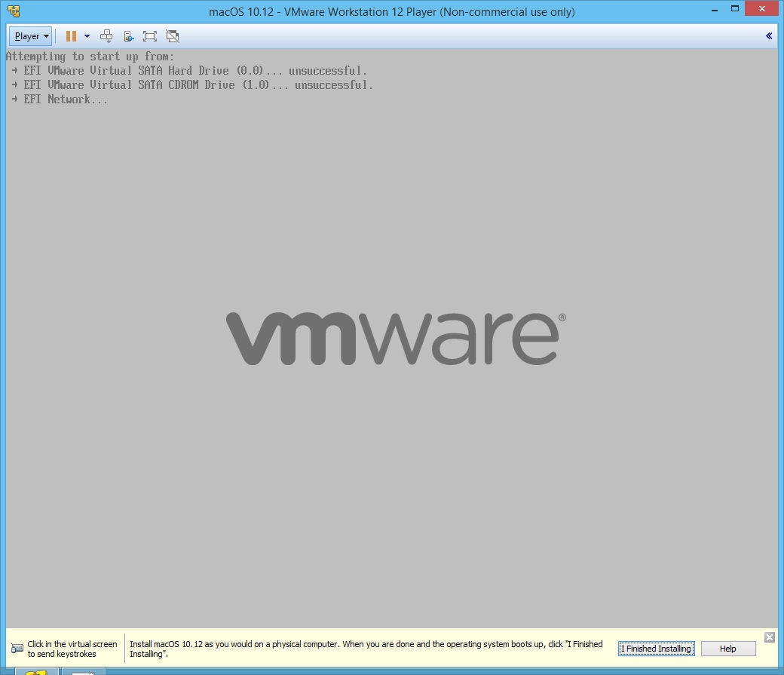Toggle Unity mode icon
This screenshot has width=784, height=675.
(x=173, y=36)
